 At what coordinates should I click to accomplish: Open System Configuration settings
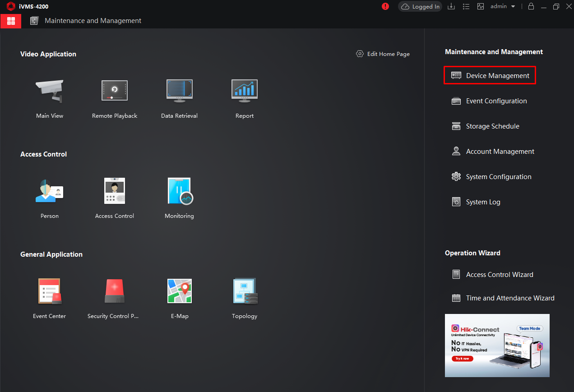coord(491,177)
